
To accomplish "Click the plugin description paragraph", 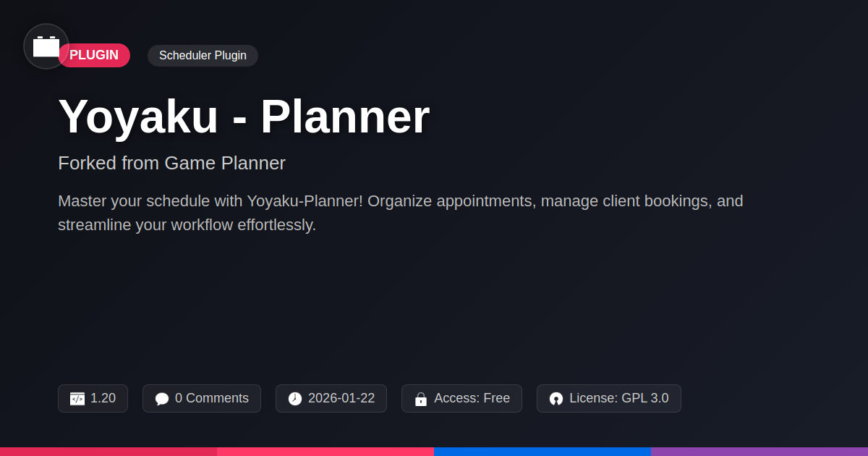I will pos(401,213).
